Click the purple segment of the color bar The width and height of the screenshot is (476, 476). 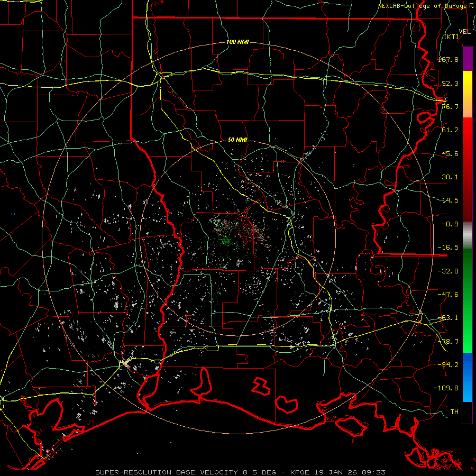tap(467, 59)
